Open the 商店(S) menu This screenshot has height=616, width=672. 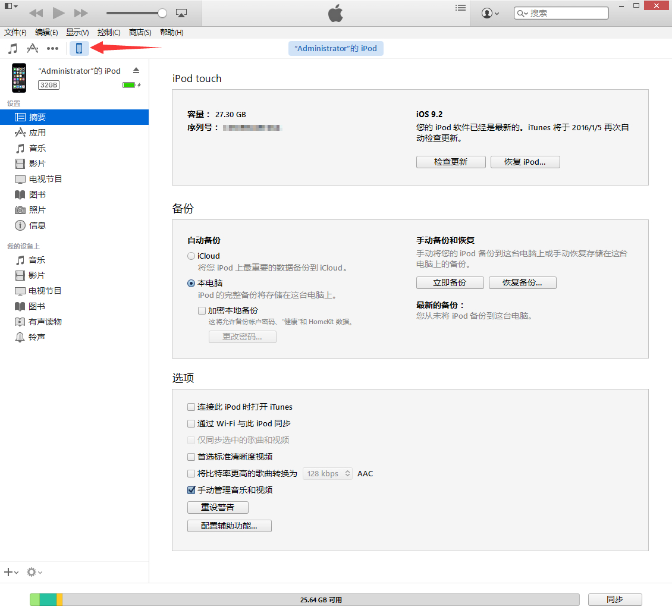tap(140, 33)
